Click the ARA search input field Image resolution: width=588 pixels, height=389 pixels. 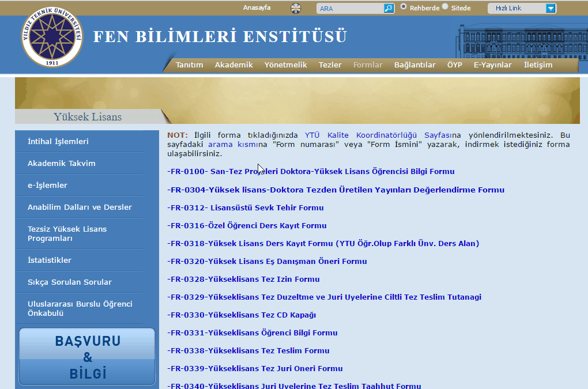[350, 9]
